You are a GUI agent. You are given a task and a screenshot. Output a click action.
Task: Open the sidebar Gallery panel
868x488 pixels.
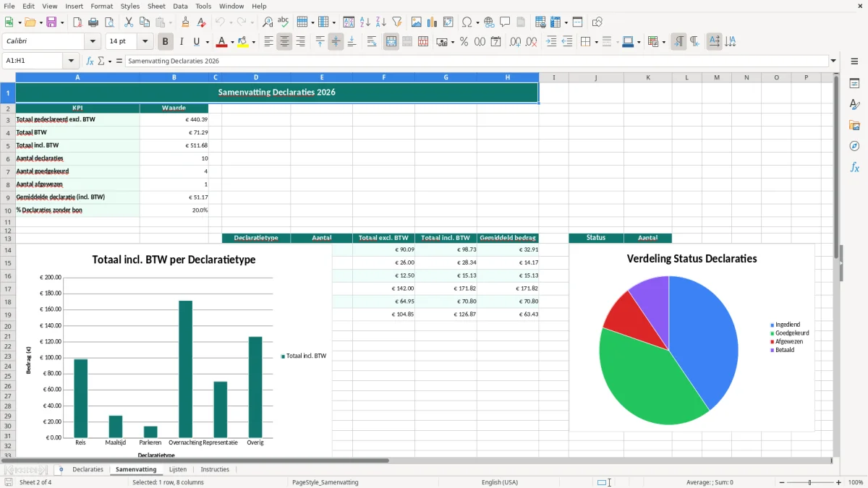coord(854,126)
